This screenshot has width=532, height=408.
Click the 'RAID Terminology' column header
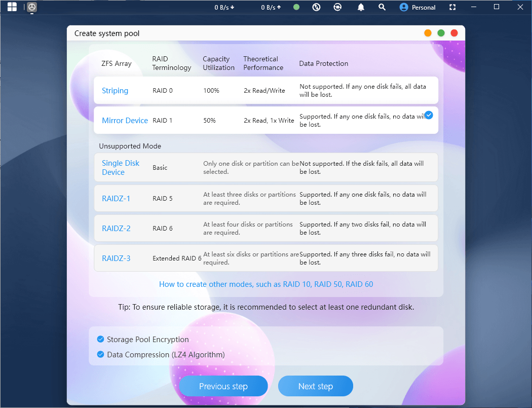pyautogui.click(x=172, y=63)
